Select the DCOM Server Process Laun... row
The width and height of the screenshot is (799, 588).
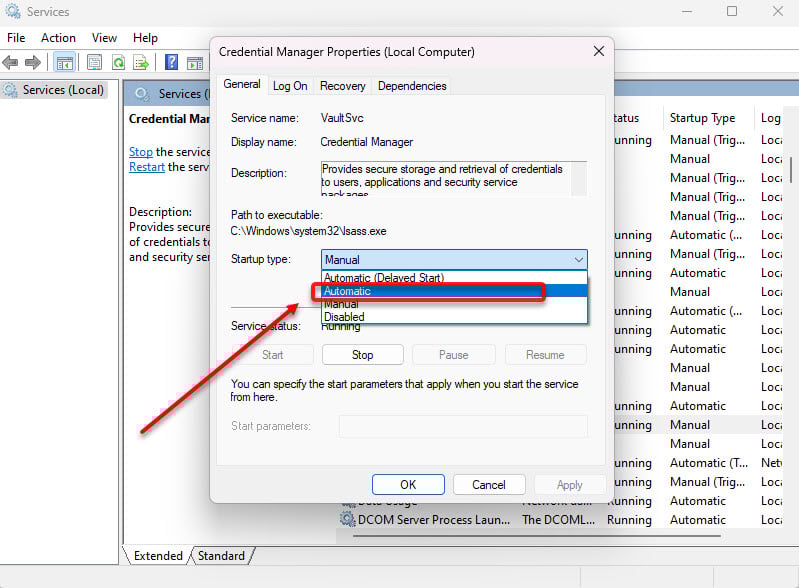tap(561, 520)
